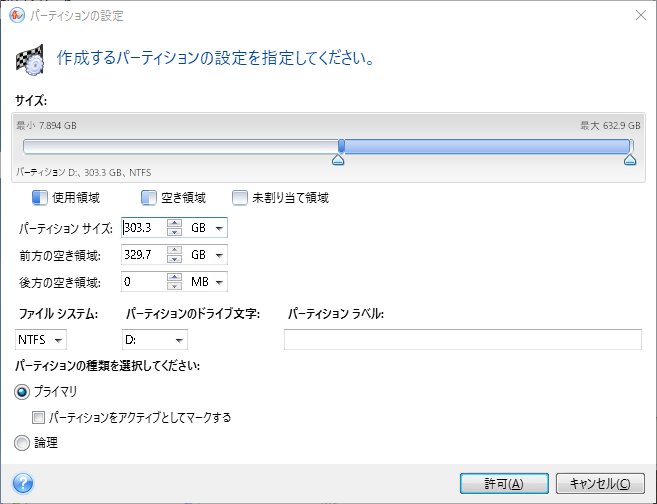This screenshot has width=657, height=504.
Task: Click the 許可(A) button
Action: coord(504,484)
